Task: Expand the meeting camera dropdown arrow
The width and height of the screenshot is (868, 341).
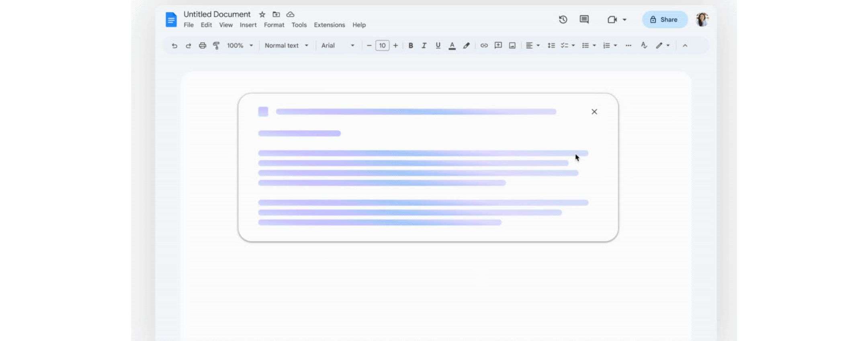Action: (624, 19)
